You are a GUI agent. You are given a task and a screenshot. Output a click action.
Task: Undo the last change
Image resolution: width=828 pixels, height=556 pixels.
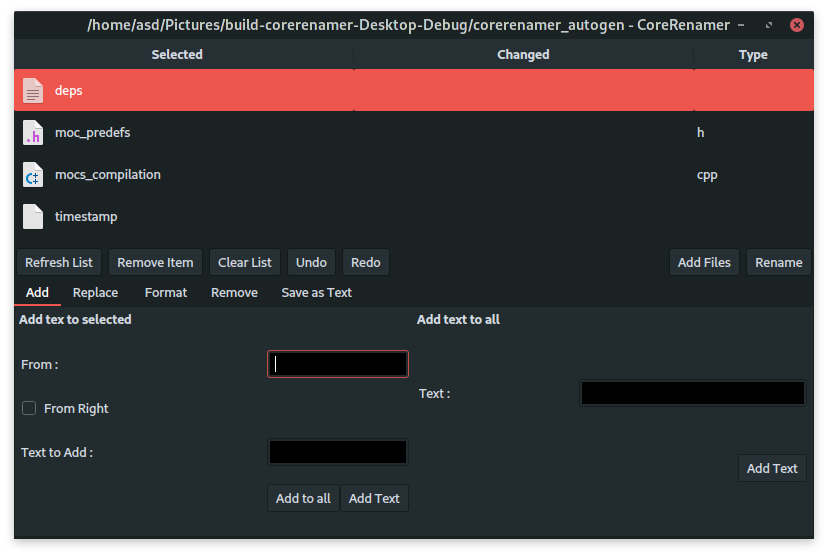(x=311, y=262)
